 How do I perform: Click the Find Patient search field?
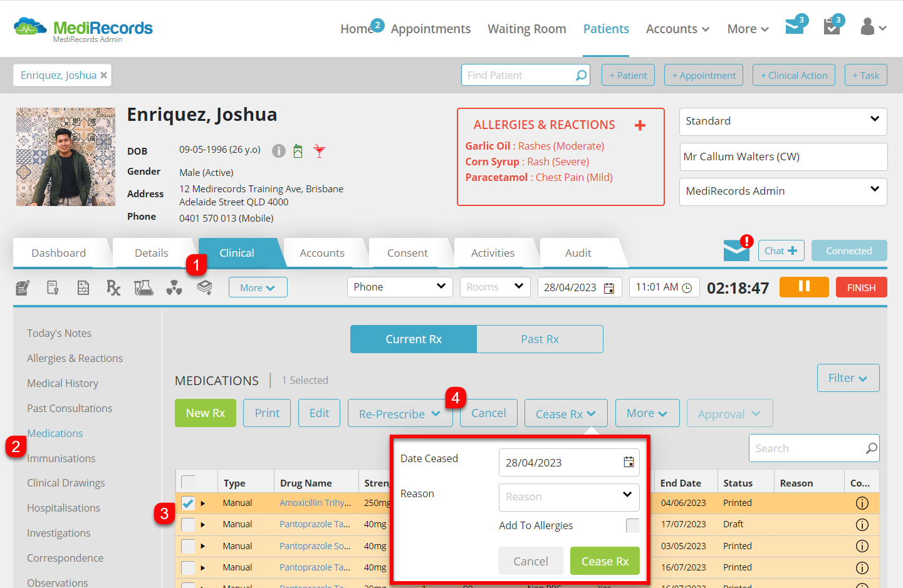click(x=525, y=75)
